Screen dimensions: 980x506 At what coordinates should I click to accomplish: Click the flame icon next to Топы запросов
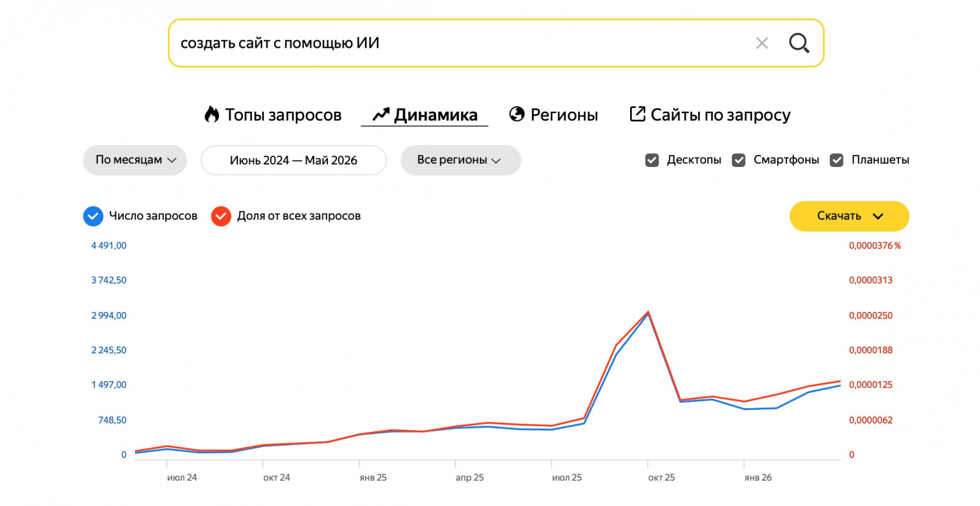pos(212,114)
